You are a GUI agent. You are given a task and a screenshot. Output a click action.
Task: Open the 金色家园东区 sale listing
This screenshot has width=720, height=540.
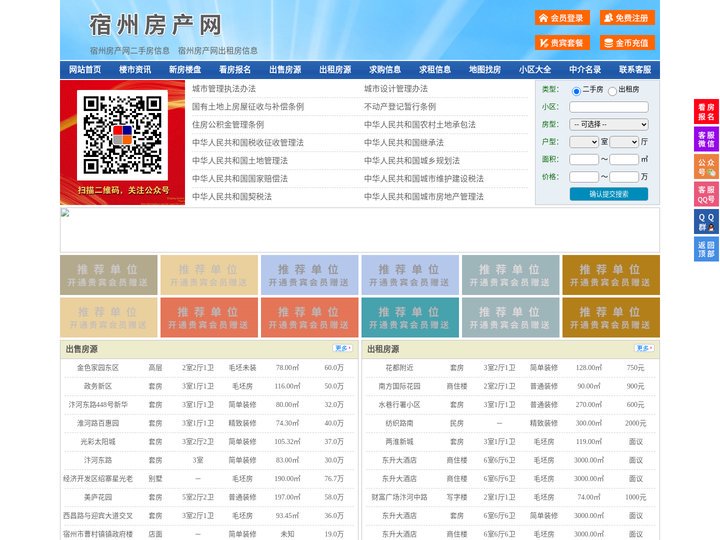98,368
